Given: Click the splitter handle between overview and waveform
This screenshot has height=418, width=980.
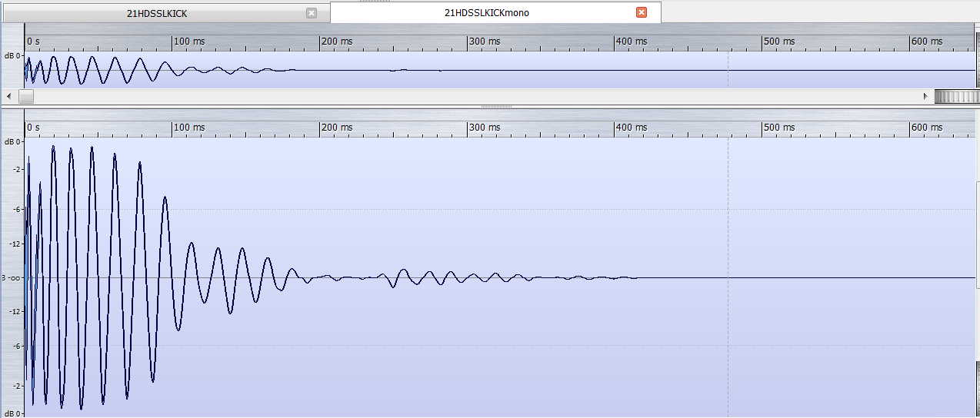Looking at the screenshot, I should coord(490,106).
